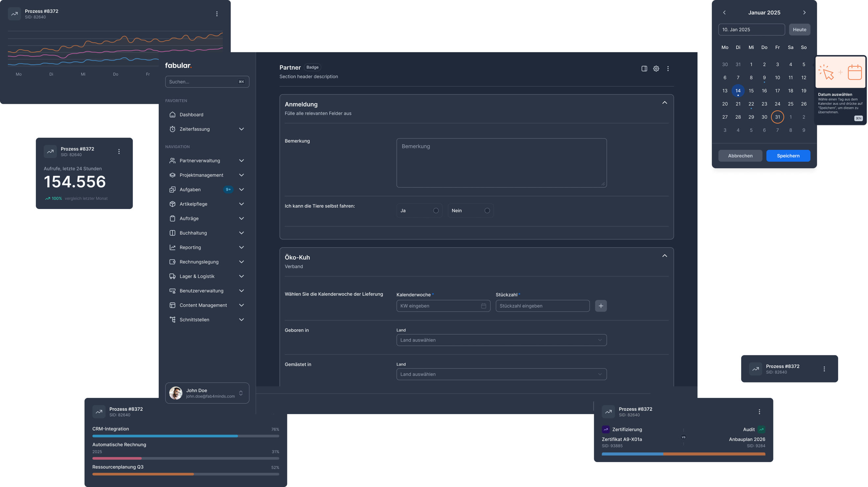Open the Dashboard home icon
The image size is (868, 487).
172,114
